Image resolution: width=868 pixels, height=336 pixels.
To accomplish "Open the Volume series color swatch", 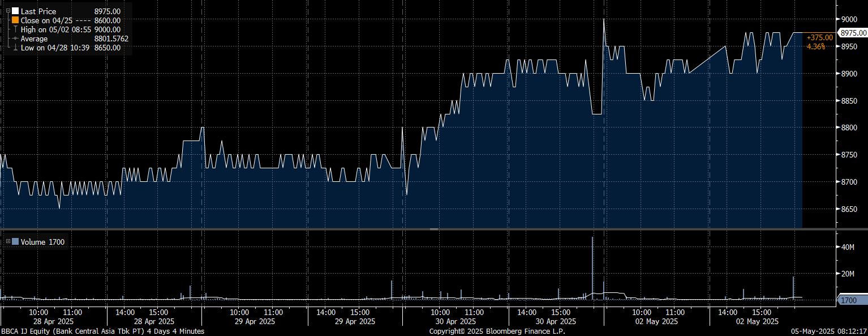I will [x=15, y=242].
